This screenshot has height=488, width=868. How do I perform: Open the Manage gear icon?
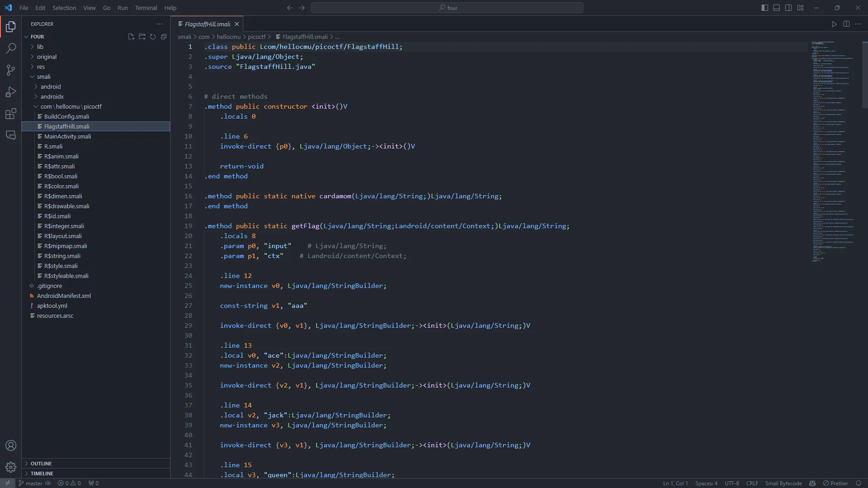(11, 467)
